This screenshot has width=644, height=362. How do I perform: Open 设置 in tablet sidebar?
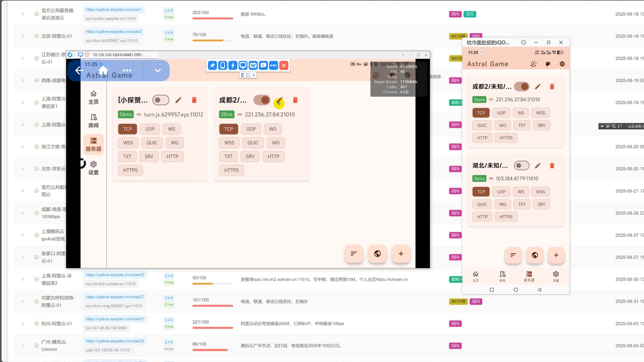93,168
